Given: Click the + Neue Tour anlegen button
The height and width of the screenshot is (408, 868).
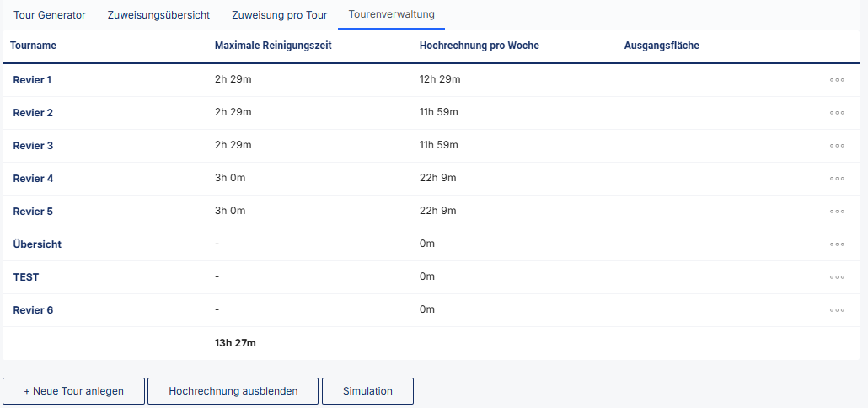Looking at the screenshot, I should pos(73,391).
